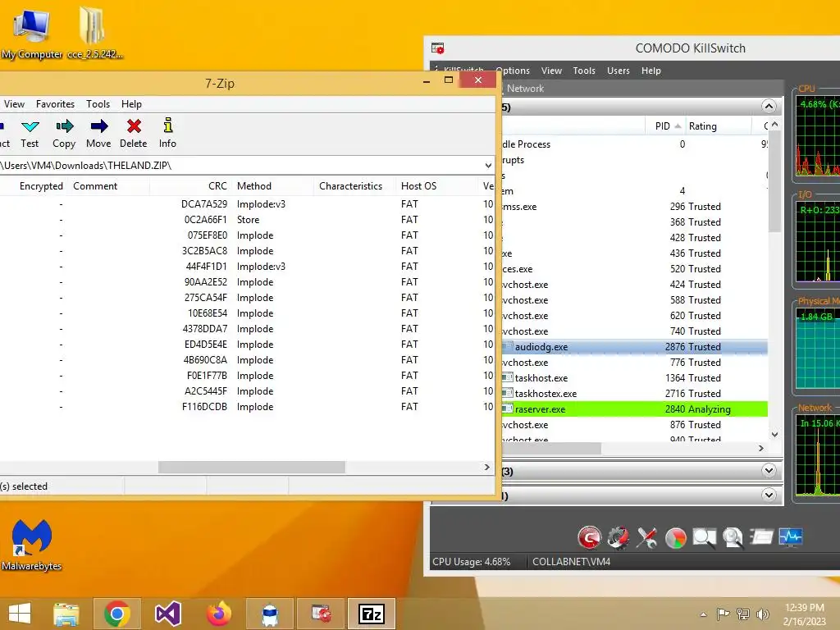Image resolution: width=840 pixels, height=630 pixels.
Task: Open File Explorer from the taskbar
Action: tap(66, 614)
